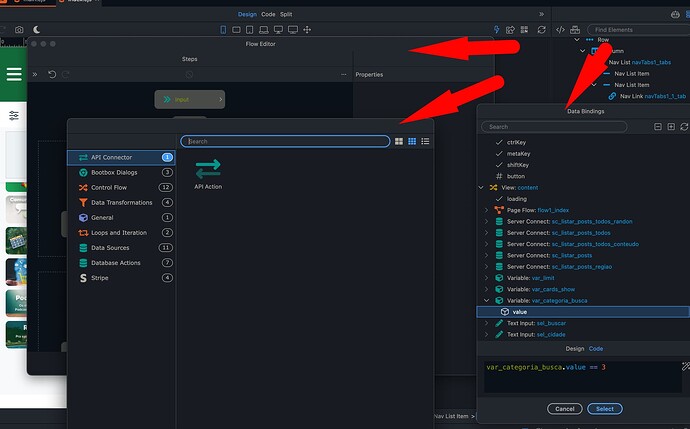Collapse the View: content node

(x=481, y=187)
